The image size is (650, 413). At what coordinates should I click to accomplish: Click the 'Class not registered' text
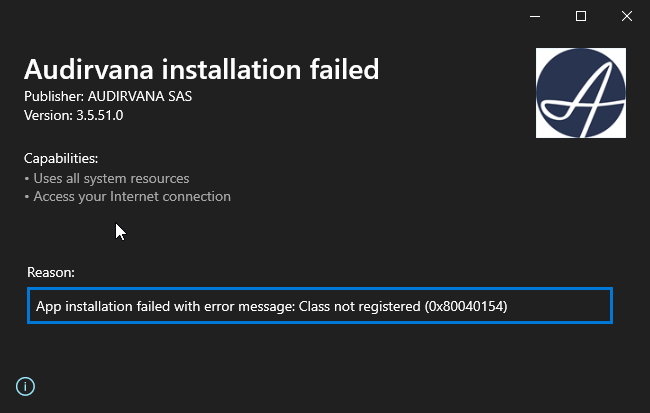coord(359,306)
